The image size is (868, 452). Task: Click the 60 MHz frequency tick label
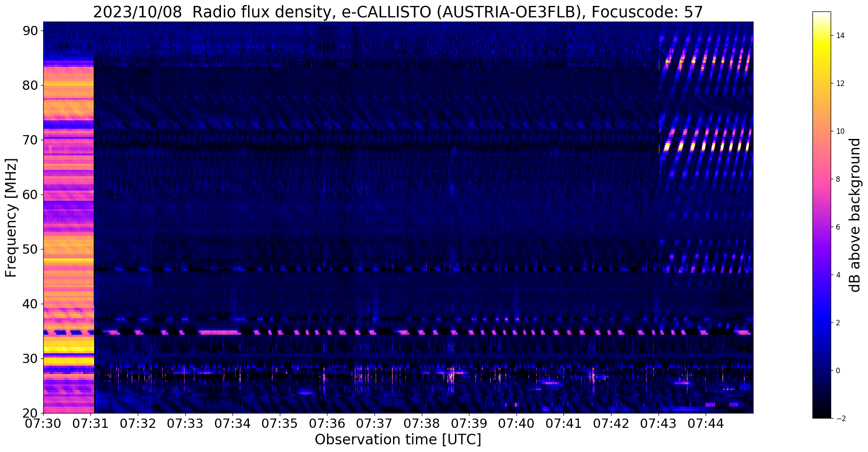30,195
